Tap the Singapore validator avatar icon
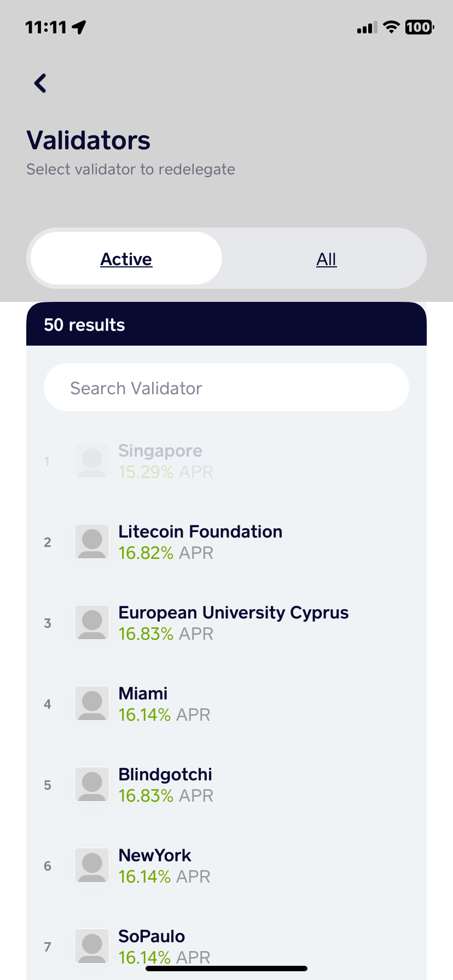 [92, 460]
